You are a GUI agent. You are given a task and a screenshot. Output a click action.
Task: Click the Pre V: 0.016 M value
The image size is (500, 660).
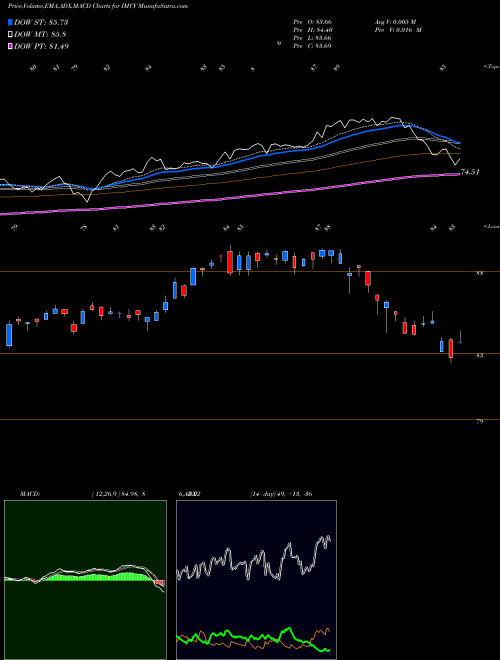[x=398, y=30]
